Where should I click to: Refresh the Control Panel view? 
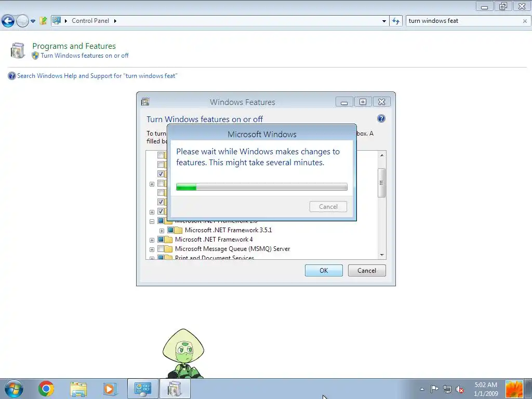point(395,21)
